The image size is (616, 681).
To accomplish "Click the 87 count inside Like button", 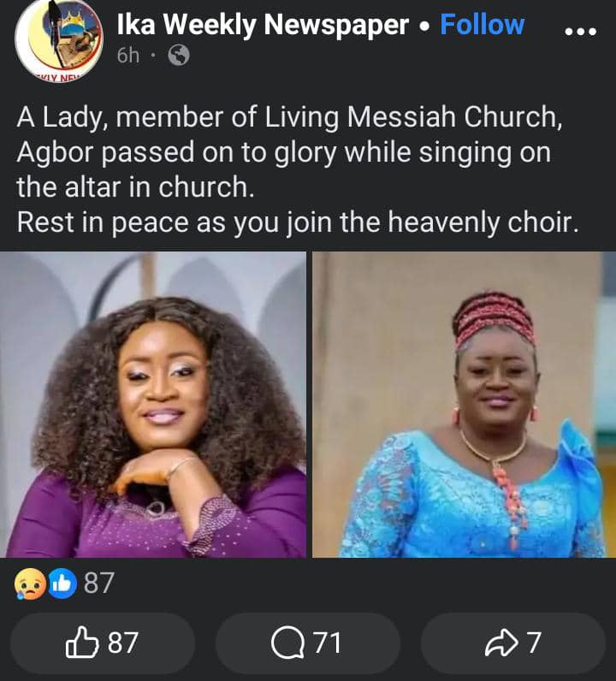I will [x=123, y=643].
